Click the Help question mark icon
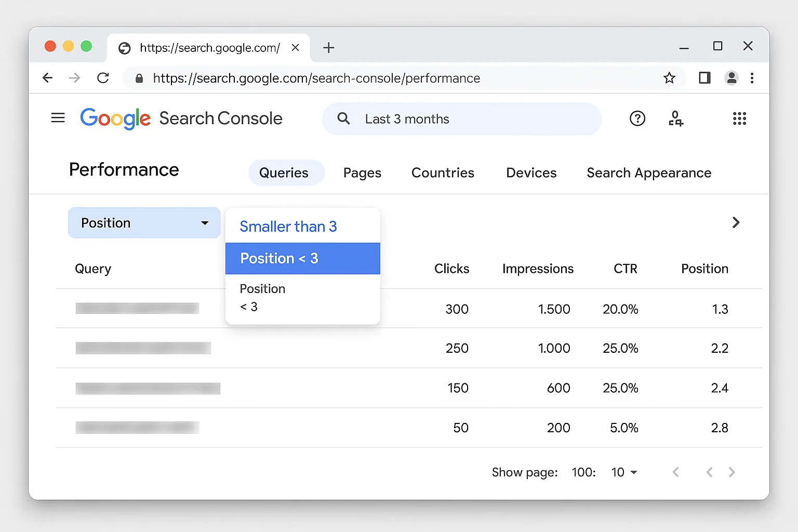The image size is (798, 532). pos(637,119)
